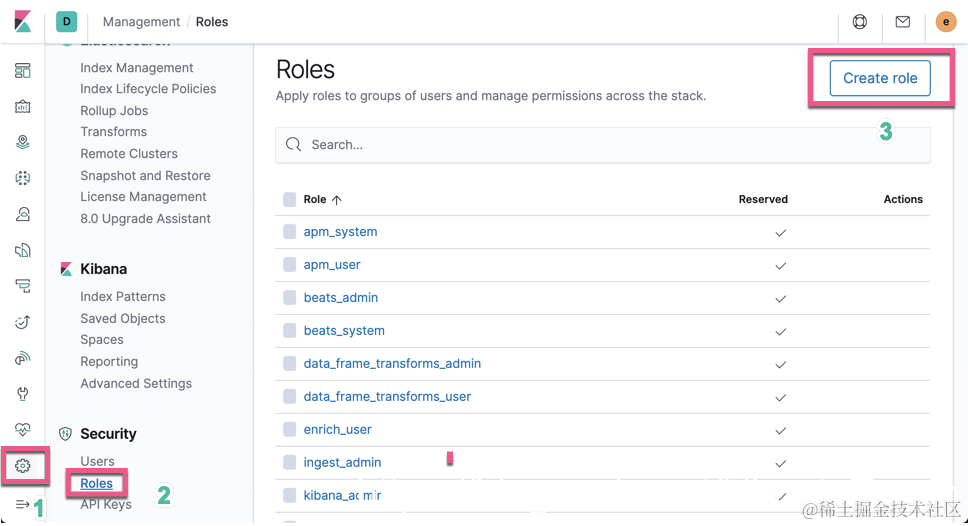Viewport: 968px width, 526px height.
Task: Open Index Patterns under Kibana section
Action: point(123,297)
